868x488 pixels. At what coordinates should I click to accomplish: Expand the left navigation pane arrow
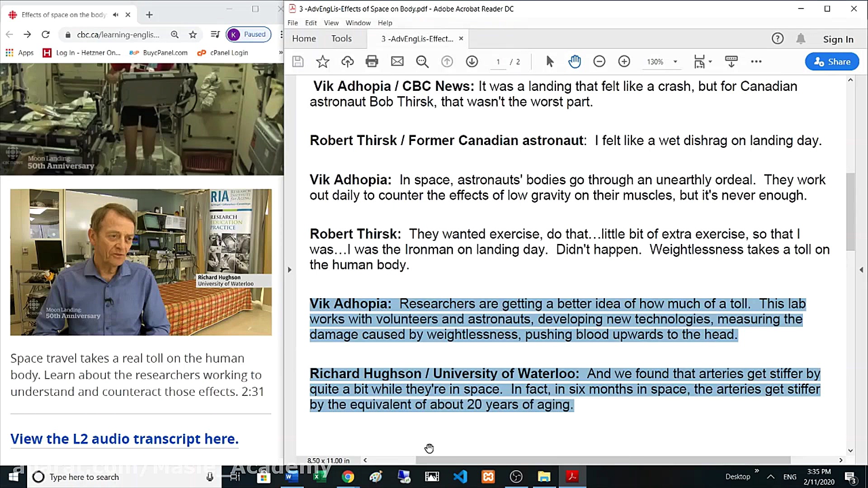[x=289, y=270]
